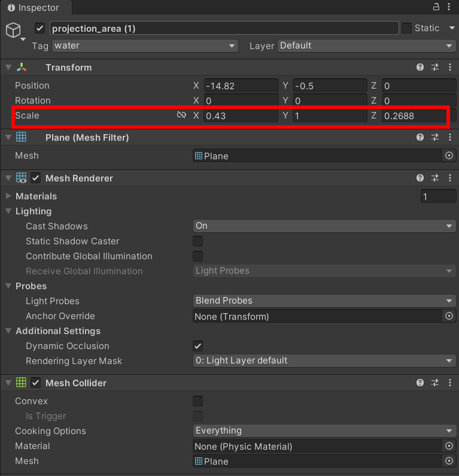Click the None (Physic Material) field
This screenshot has height=476, width=459.
pyautogui.click(x=318, y=446)
